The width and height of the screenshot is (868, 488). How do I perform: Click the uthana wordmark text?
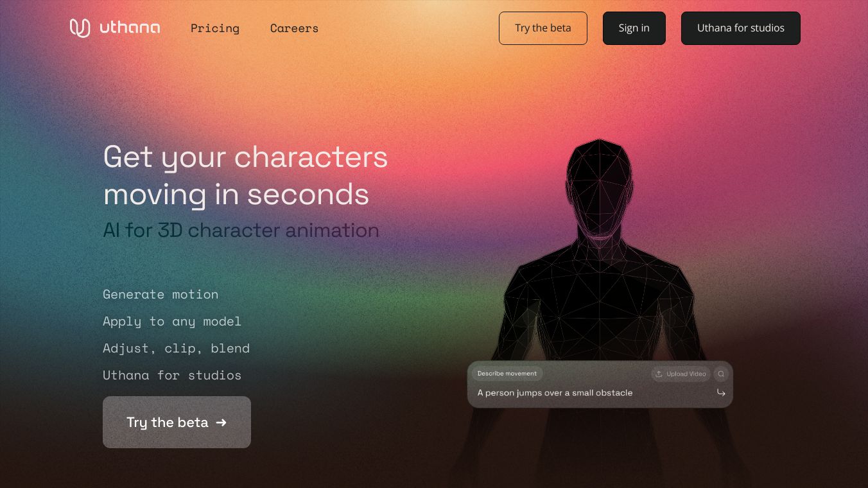click(x=130, y=28)
